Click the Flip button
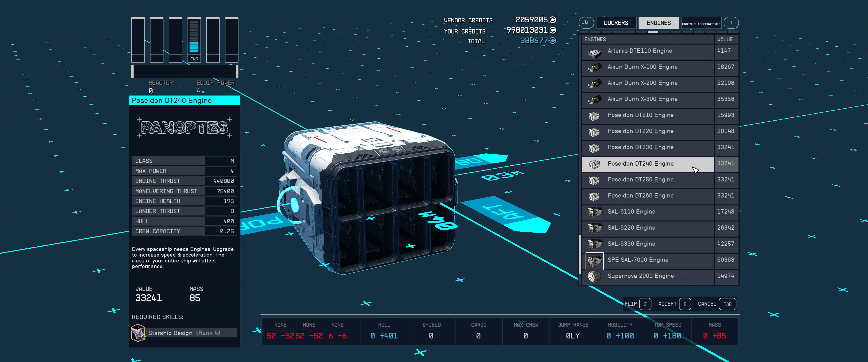This screenshot has height=362, width=868. click(x=637, y=304)
